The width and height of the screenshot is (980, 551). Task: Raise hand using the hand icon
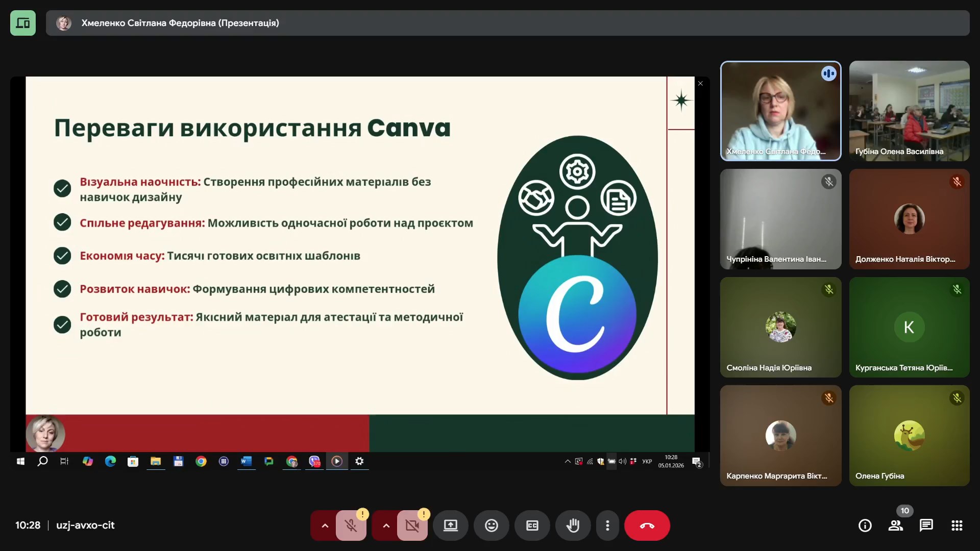573,525
